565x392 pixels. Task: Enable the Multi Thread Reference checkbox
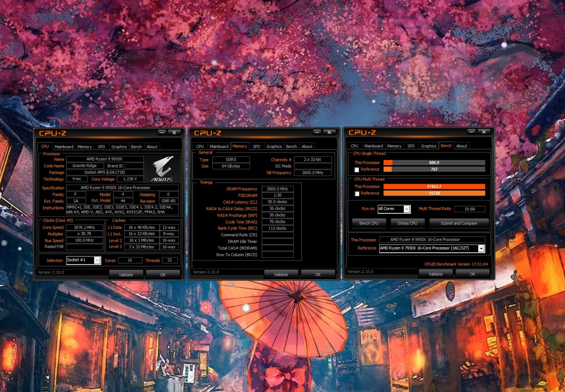pos(356,194)
